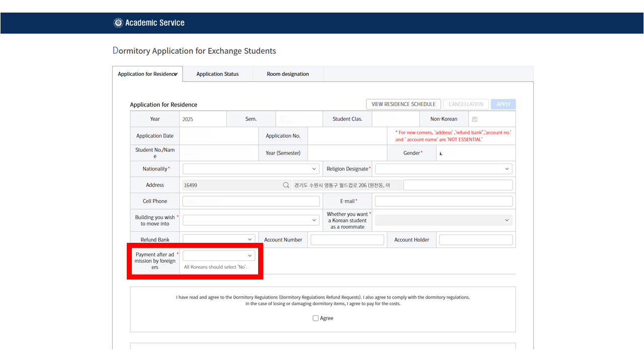Click the address search magnifier icon

coord(286,185)
